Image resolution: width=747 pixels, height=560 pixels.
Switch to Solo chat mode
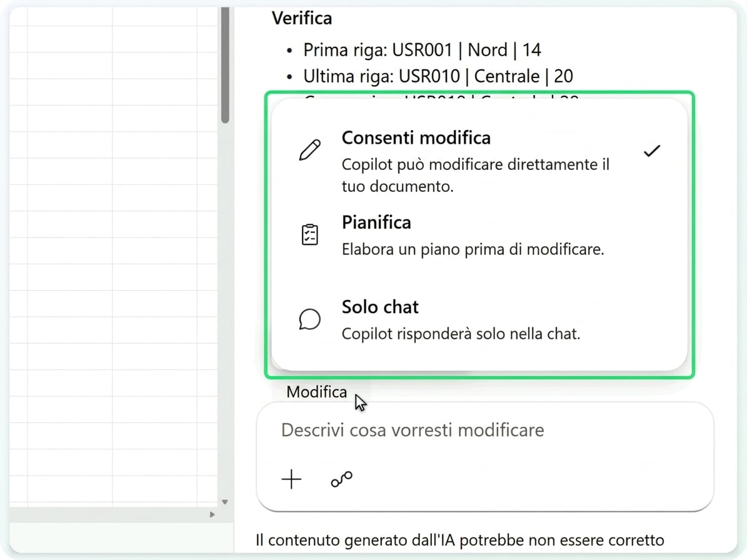pos(479,319)
